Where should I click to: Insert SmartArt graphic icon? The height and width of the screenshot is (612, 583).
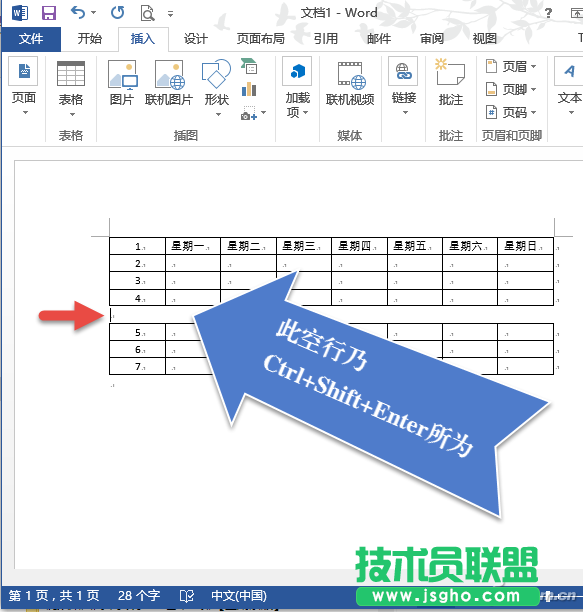249,66
